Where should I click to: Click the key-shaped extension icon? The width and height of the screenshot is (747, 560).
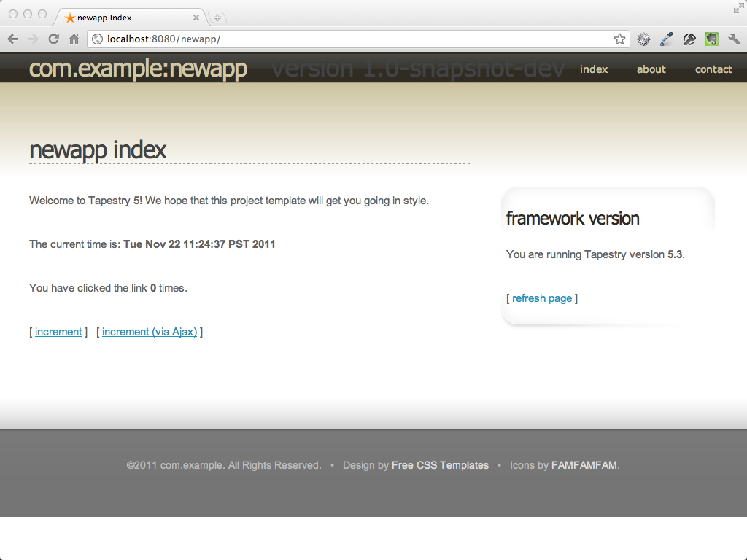pos(689,39)
